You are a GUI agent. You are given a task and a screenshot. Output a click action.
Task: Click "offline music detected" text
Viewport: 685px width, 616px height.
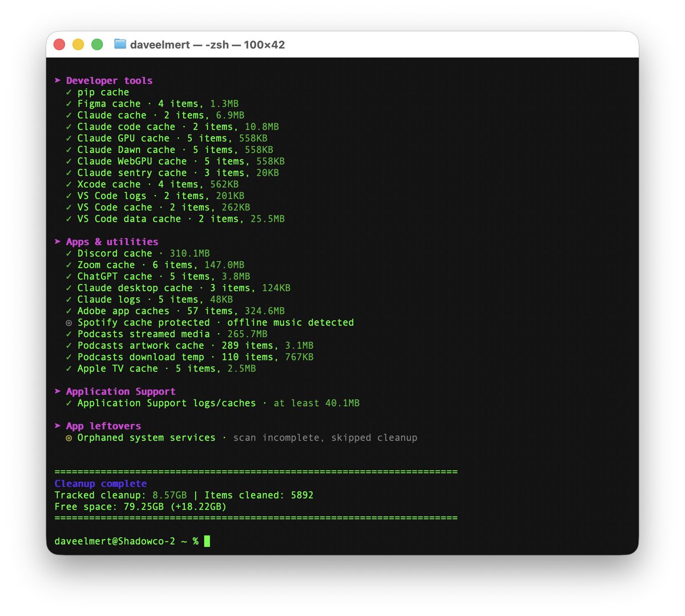click(291, 322)
